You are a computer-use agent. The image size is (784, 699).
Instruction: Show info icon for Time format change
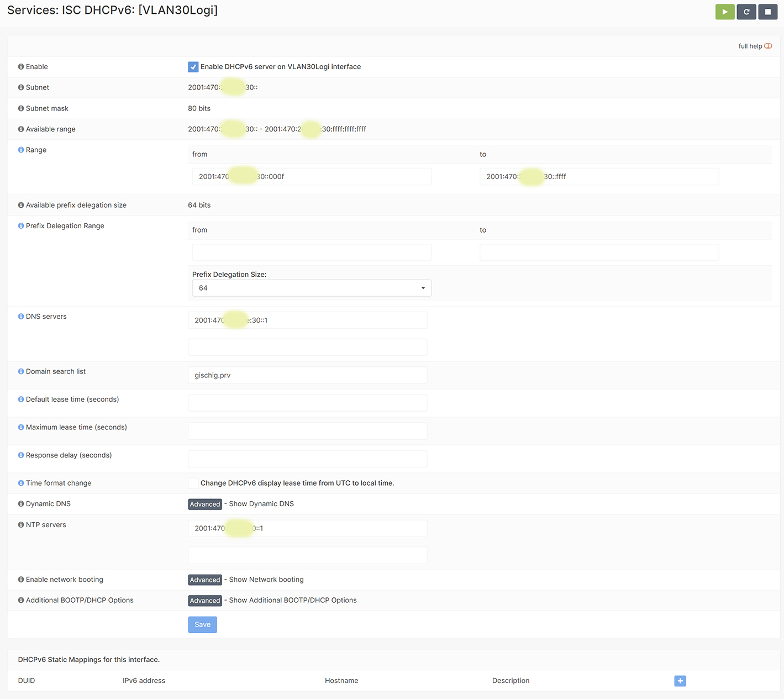tap(21, 483)
